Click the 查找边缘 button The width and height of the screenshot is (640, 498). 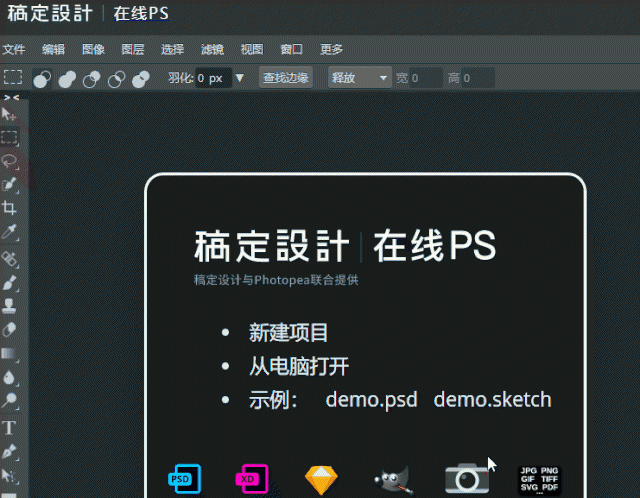[286, 78]
